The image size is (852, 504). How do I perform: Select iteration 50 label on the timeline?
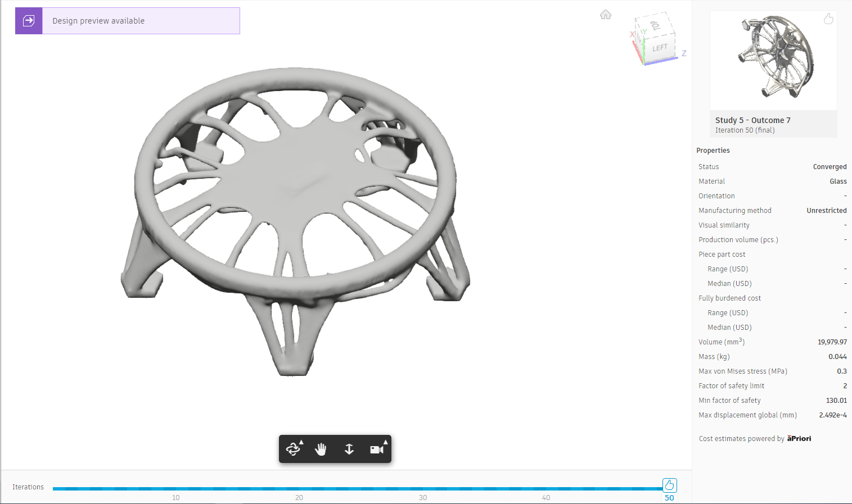pyautogui.click(x=669, y=498)
